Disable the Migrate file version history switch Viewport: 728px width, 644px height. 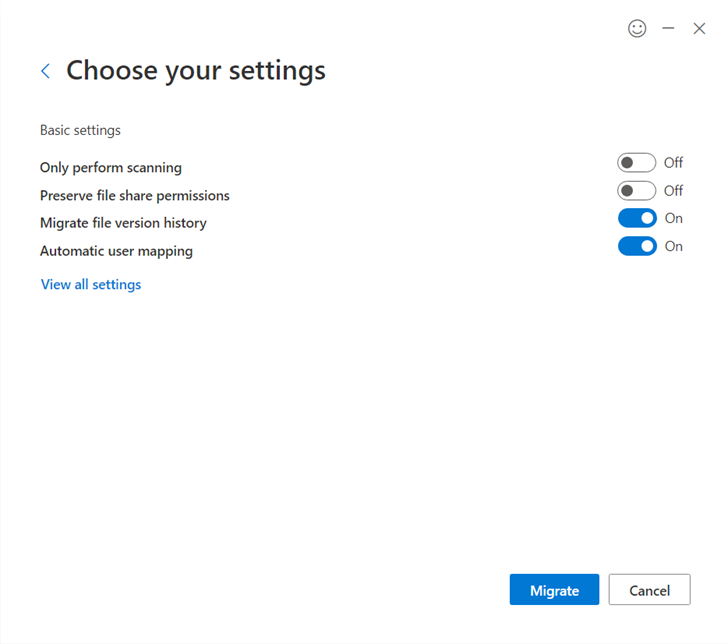[637, 218]
